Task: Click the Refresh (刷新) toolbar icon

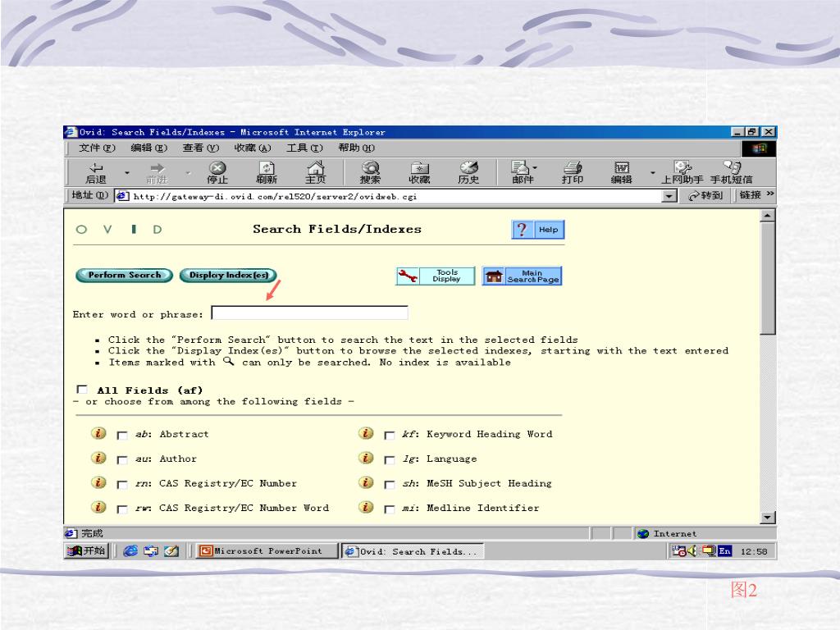Action: 267,172
